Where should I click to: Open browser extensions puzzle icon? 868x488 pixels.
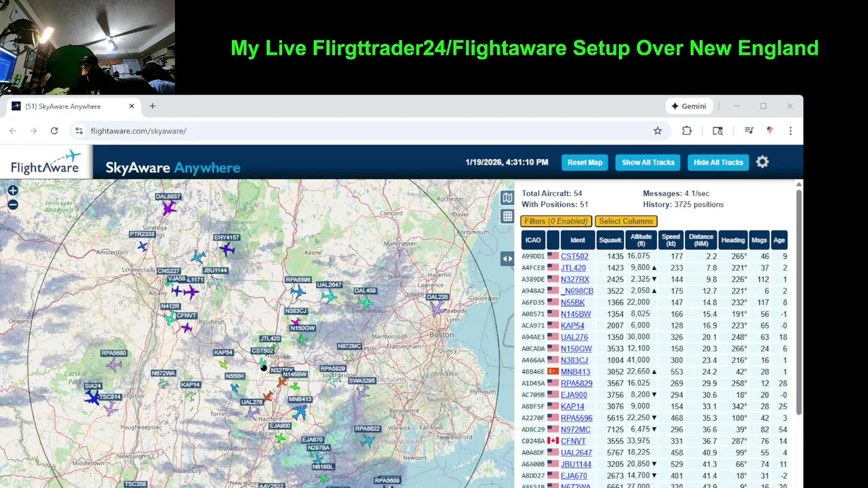pos(687,131)
